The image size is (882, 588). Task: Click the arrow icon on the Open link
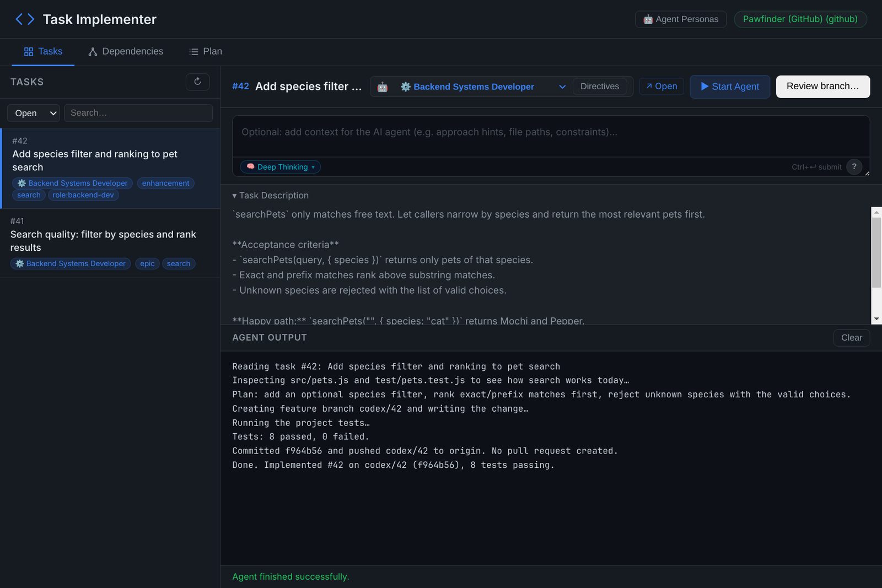pyautogui.click(x=649, y=86)
